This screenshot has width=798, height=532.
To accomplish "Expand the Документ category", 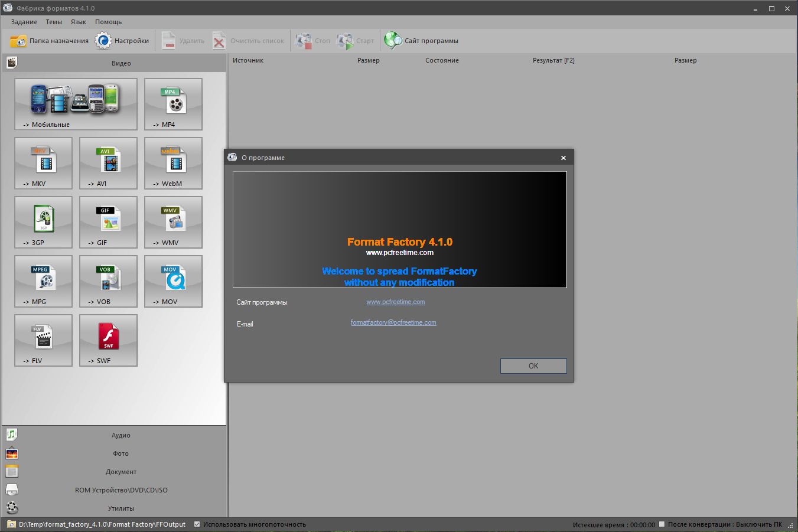I will tap(115, 472).
